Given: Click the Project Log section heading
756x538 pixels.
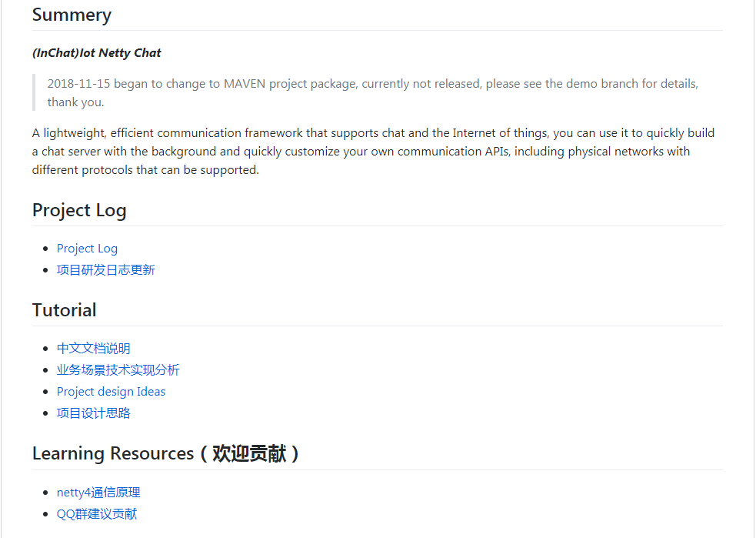Looking at the screenshot, I should click(79, 210).
